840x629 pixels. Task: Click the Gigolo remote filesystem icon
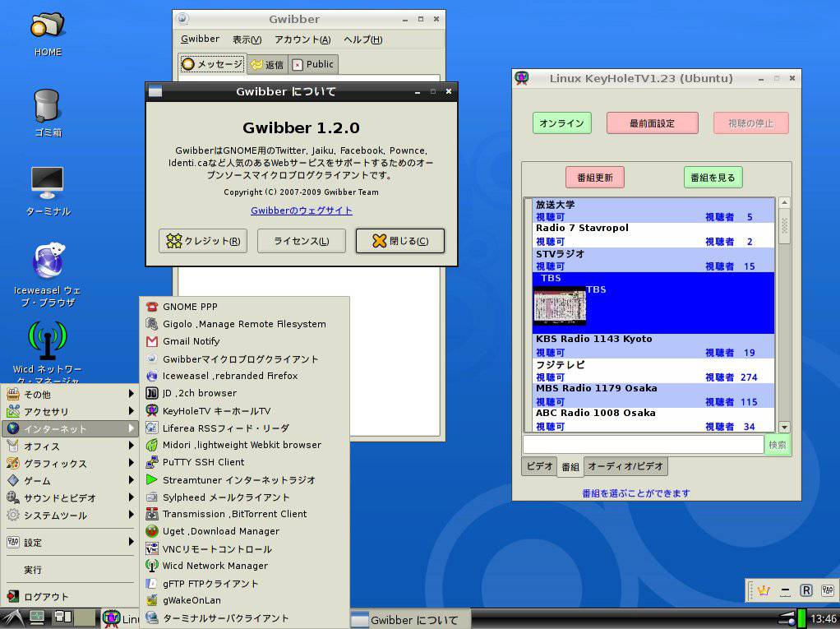[x=152, y=324]
